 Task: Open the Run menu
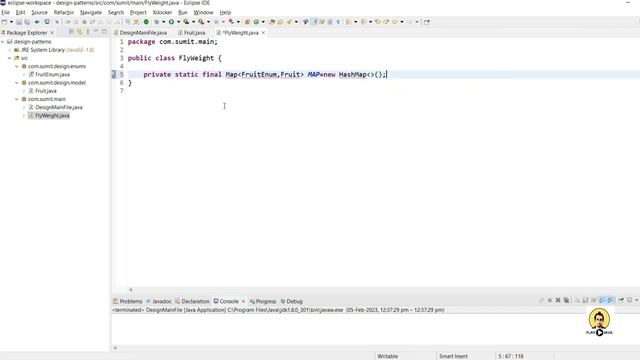click(x=183, y=13)
